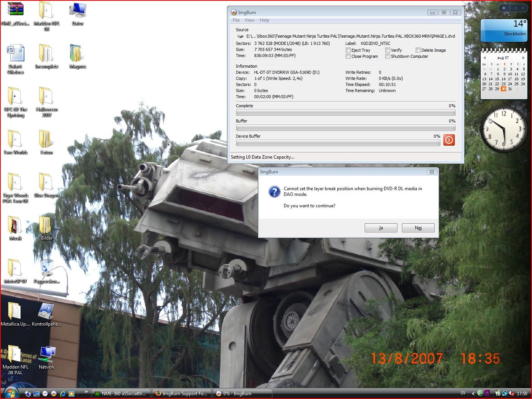Viewport: 532px width, 399px height.
Task: Click the Buffer progress bar
Action: point(345,128)
